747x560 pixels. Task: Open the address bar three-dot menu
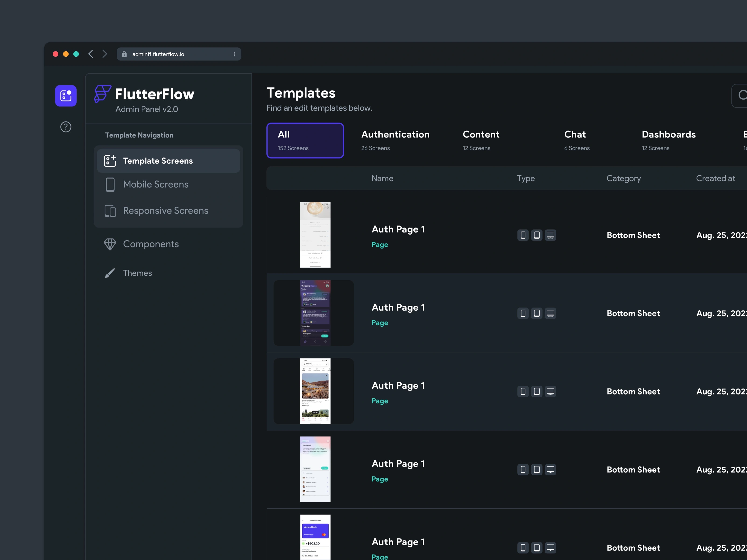click(234, 54)
